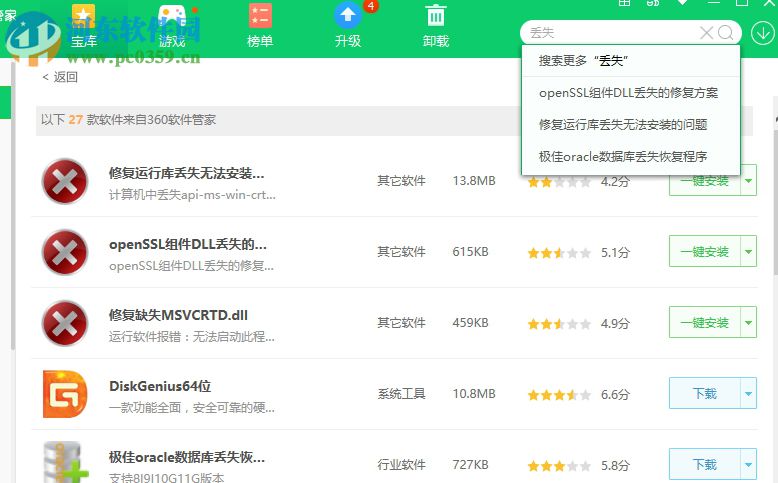Click the 615KB size of openSSL row
Image resolution: width=778 pixels, height=483 pixels.
[x=470, y=252]
